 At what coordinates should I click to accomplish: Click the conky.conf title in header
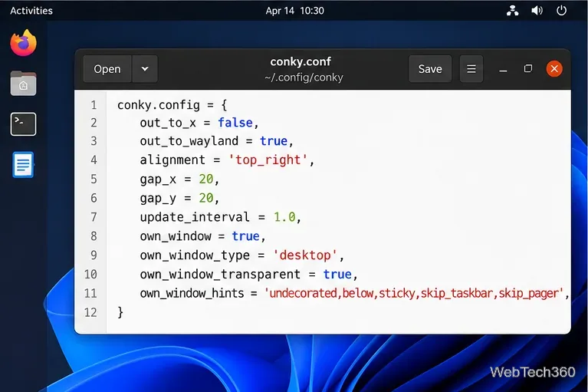301,61
